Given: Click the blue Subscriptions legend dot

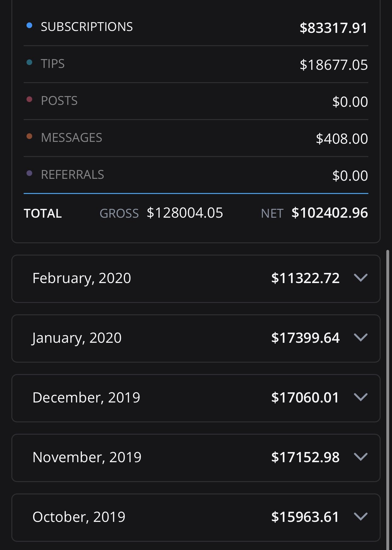Looking at the screenshot, I should coord(29,26).
